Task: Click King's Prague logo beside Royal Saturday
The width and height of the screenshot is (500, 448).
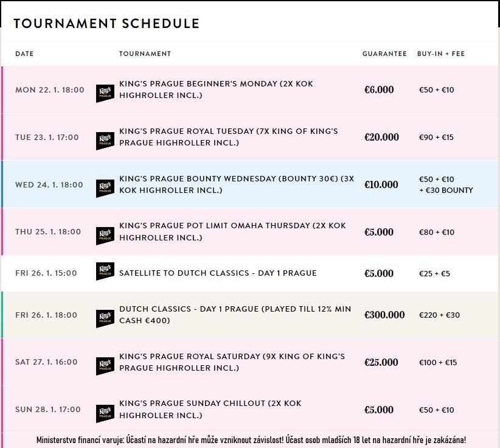Action: tap(105, 365)
